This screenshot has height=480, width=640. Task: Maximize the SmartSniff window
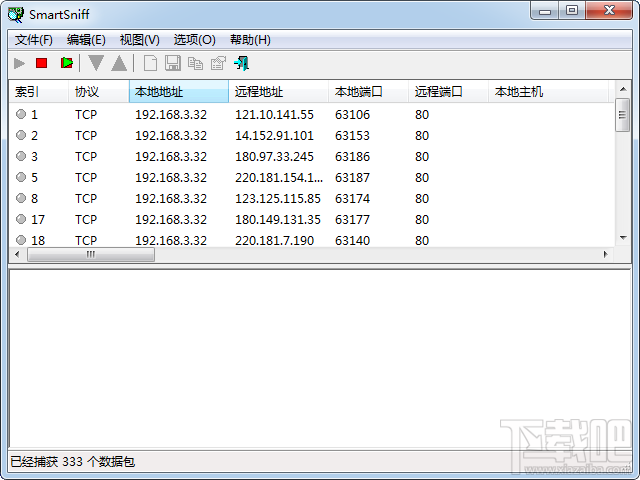click(572, 11)
